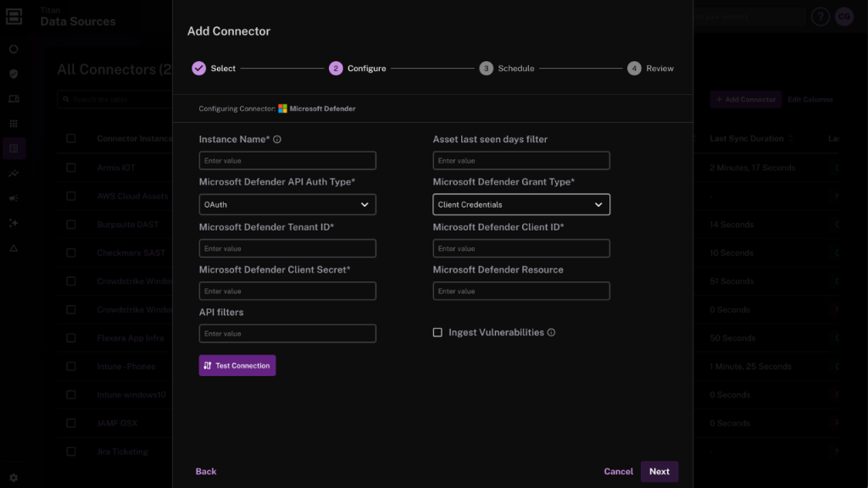Enable the Ingest Vulnerabilities checkbox
This screenshot has height=488, width=868.
[x=437, y=333]
